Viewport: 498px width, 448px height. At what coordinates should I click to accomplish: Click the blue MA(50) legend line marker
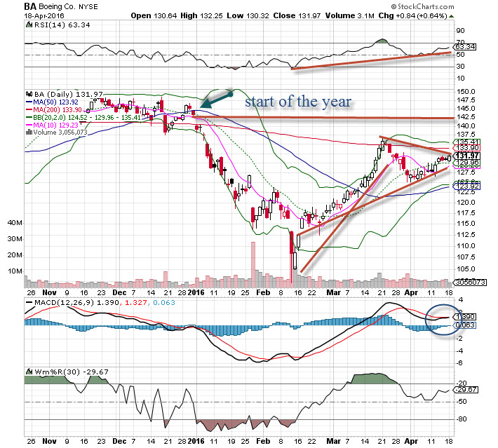pos(28,102)
